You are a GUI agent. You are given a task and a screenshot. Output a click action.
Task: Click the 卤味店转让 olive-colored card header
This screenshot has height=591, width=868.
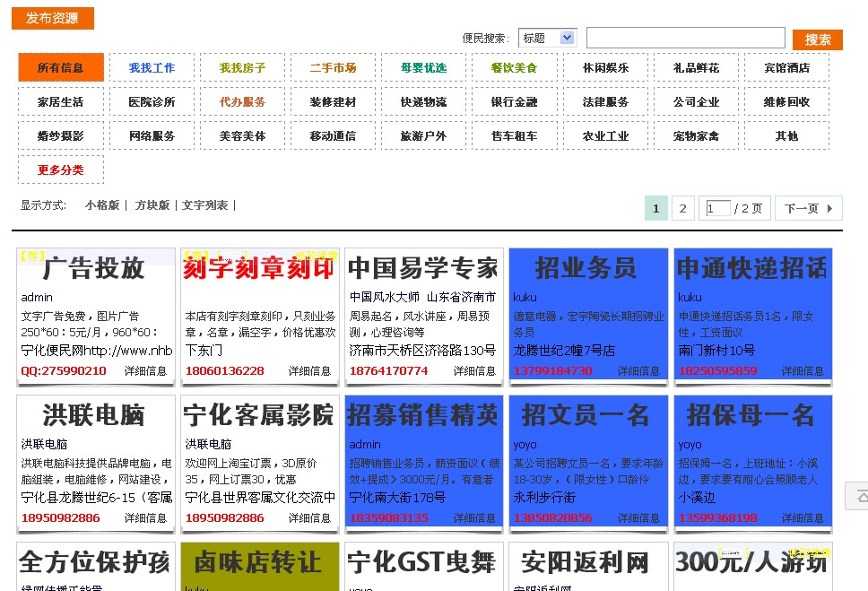(259, 562)
